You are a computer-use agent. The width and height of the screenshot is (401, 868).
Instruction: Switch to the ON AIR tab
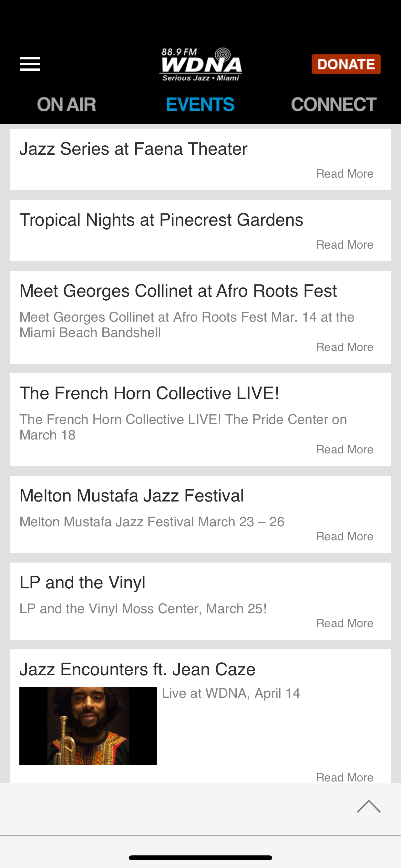tap(67, 104)
